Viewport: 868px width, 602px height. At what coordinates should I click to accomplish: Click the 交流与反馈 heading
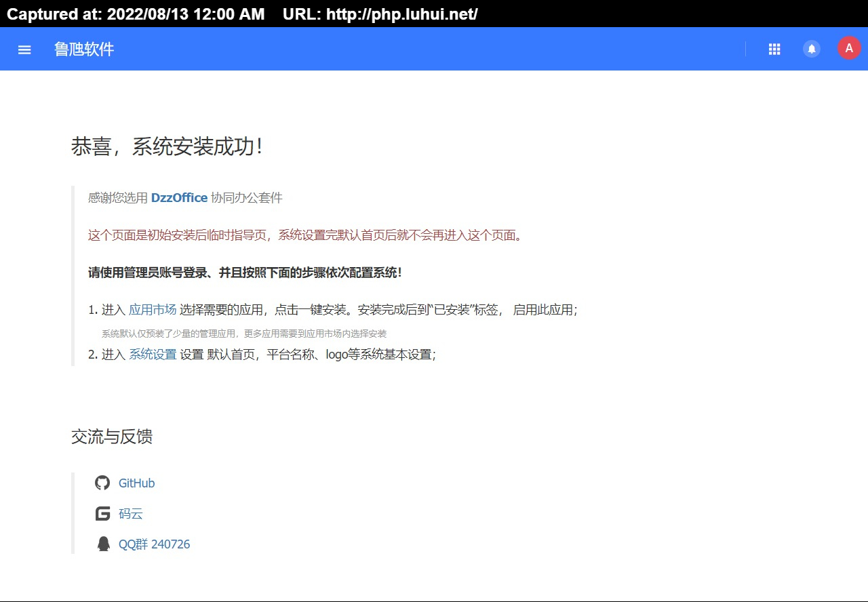(x=112, y=437)
